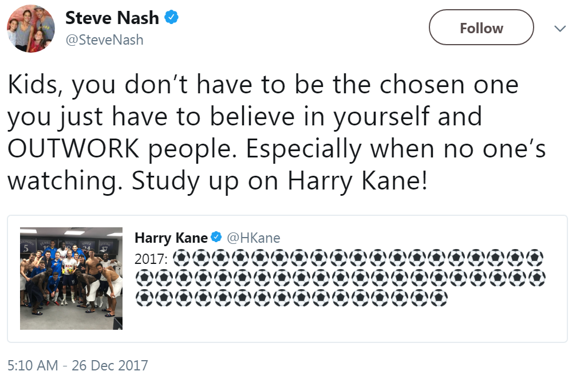Viewport: 588px width, 375px height.
Task: Click the first soccer ball in second row
Action: point(144,278)
